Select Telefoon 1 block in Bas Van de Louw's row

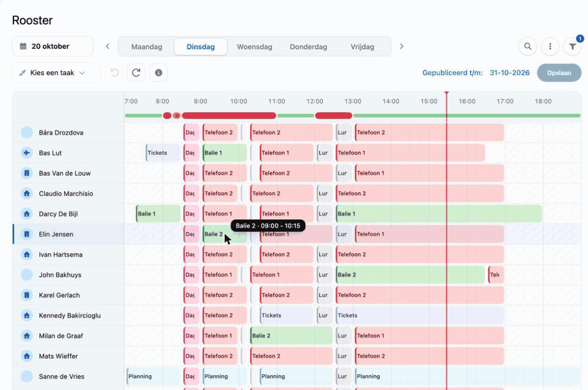point(429,173)
